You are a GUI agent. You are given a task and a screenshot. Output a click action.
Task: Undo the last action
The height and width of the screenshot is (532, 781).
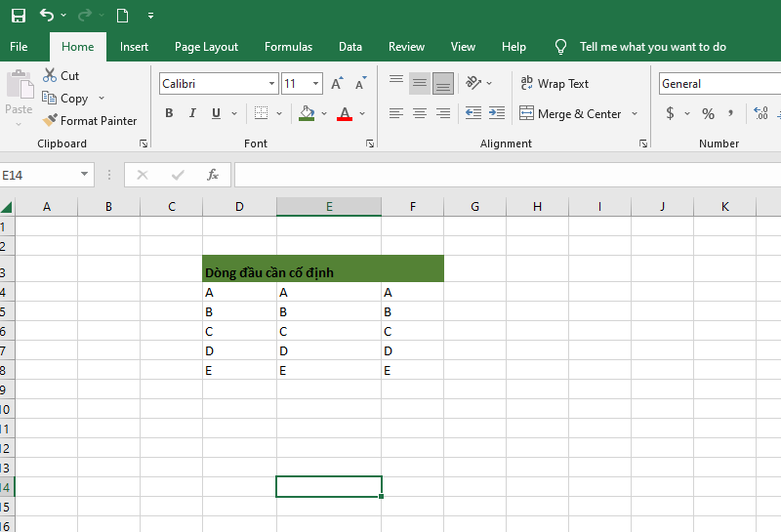tap(47, 16)
